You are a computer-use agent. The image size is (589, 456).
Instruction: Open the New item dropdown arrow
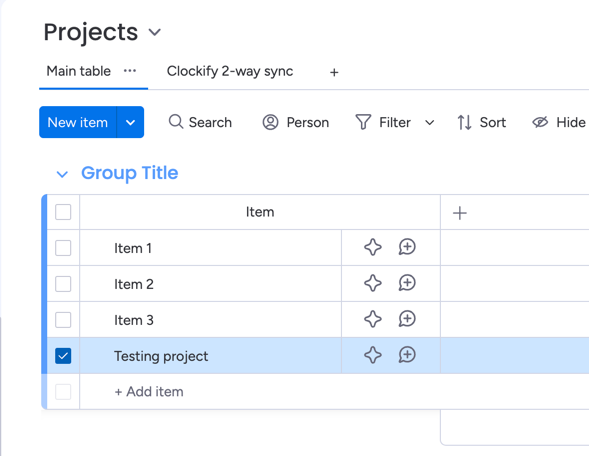coord(130,122)
